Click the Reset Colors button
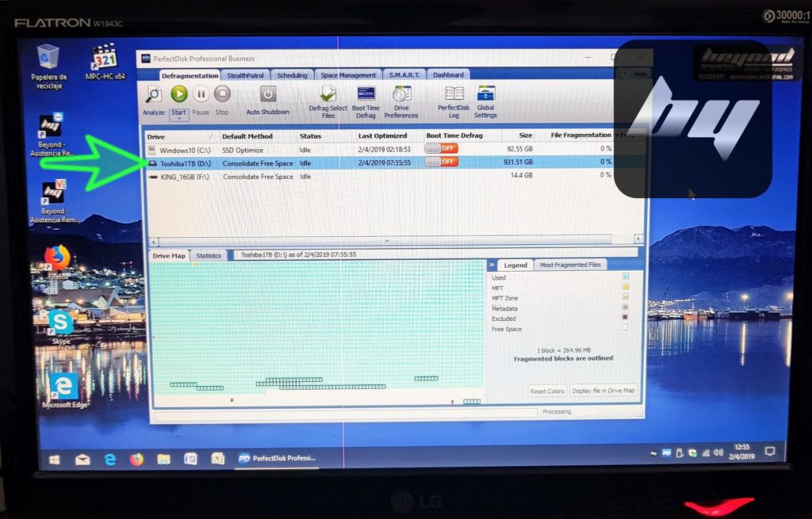812x519 pixels. [x=547, y=391]
